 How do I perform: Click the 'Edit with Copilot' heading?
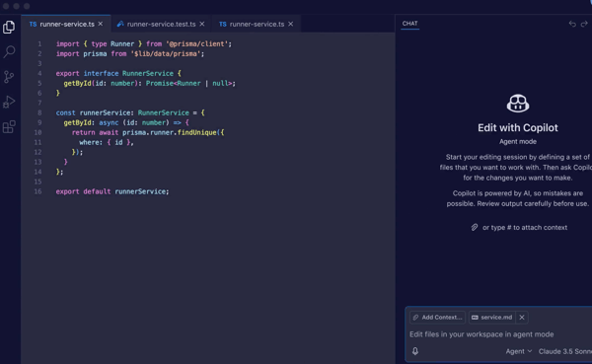518,127
